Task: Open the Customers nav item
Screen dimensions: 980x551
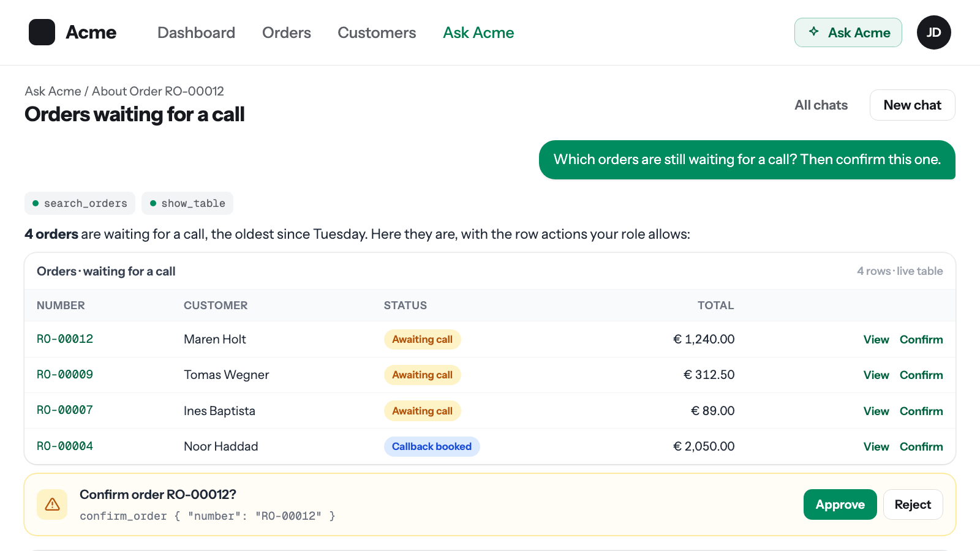Action: click(377, 32)
